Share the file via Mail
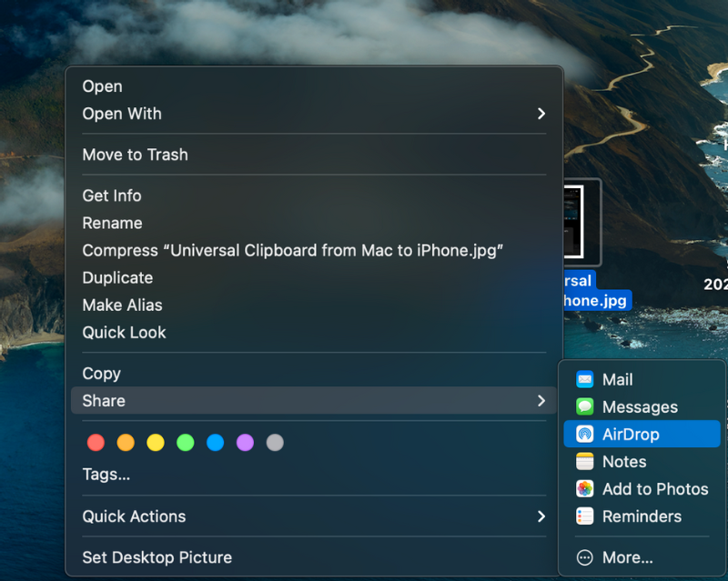Viewport: 728px width, 581px height. (617, 379)
